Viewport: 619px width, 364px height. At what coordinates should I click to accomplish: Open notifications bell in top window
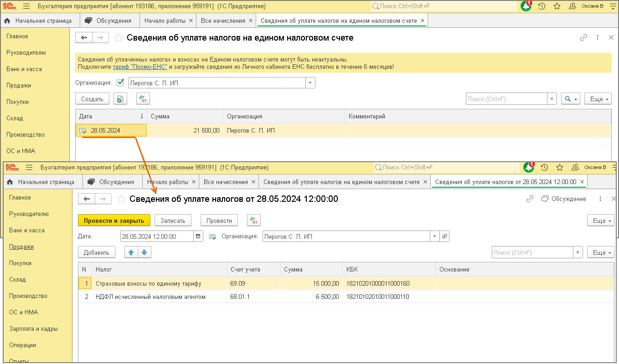pos(526,6)
